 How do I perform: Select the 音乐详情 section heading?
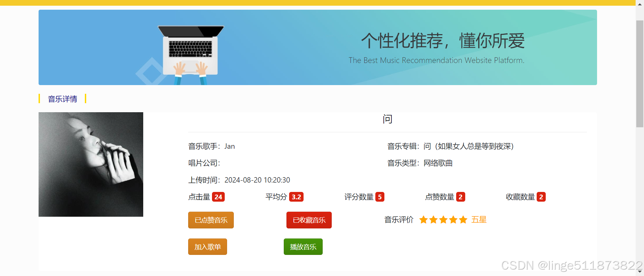pyautogui.click(x=62, y=99)
